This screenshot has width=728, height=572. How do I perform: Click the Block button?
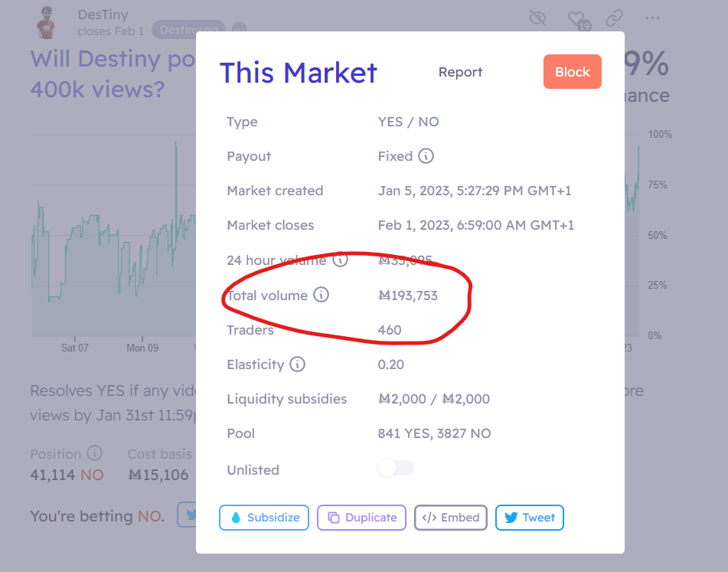[x=573, y=71]
